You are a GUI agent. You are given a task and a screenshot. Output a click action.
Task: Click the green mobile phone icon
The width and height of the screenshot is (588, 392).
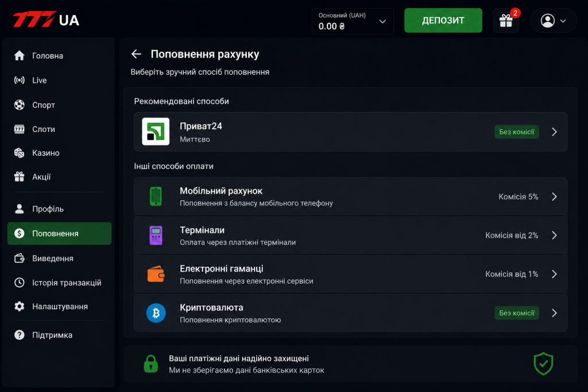click(x=156, y=196)
